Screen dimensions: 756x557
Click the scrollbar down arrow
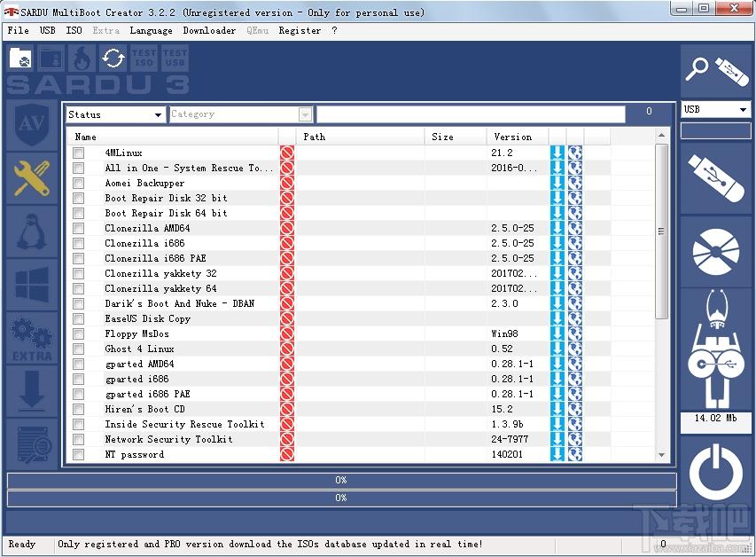661,455
